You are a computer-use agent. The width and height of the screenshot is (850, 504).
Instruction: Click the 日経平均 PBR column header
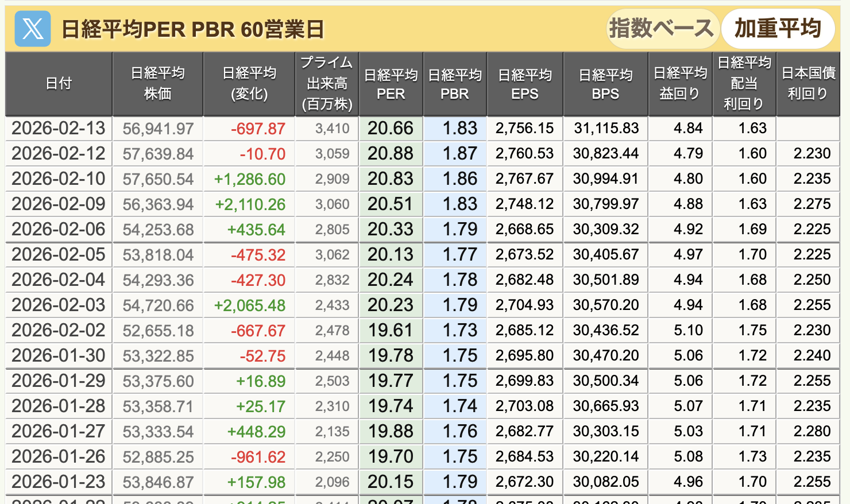[x=455, y=84]
